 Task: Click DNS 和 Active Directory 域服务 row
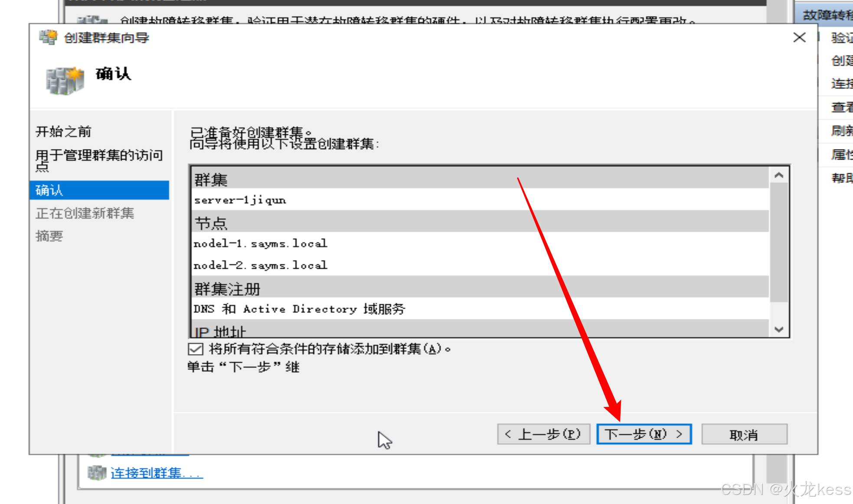click(299, 309)
